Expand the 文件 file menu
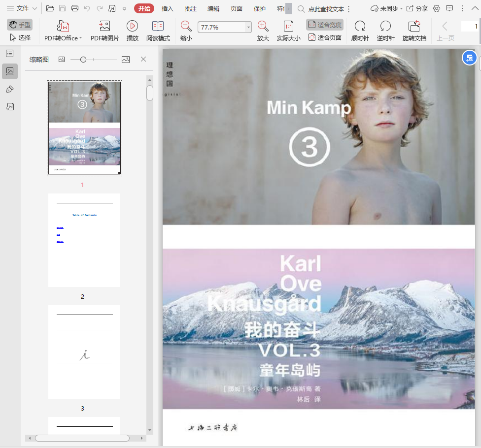Viewport: 481px width, 448px height. (x=22, y=8)
